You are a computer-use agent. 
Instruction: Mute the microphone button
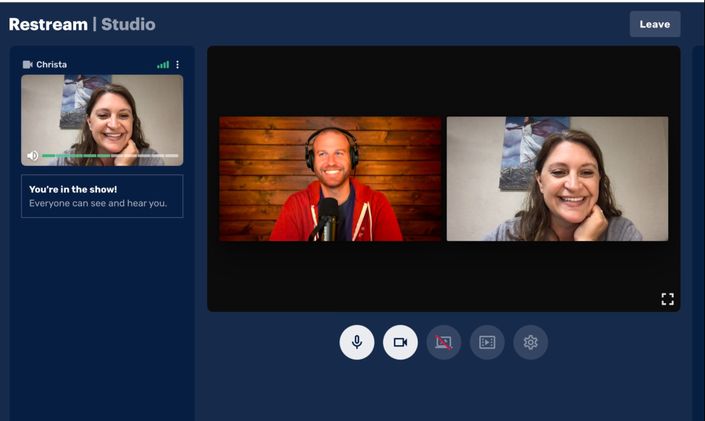point(357,342)
